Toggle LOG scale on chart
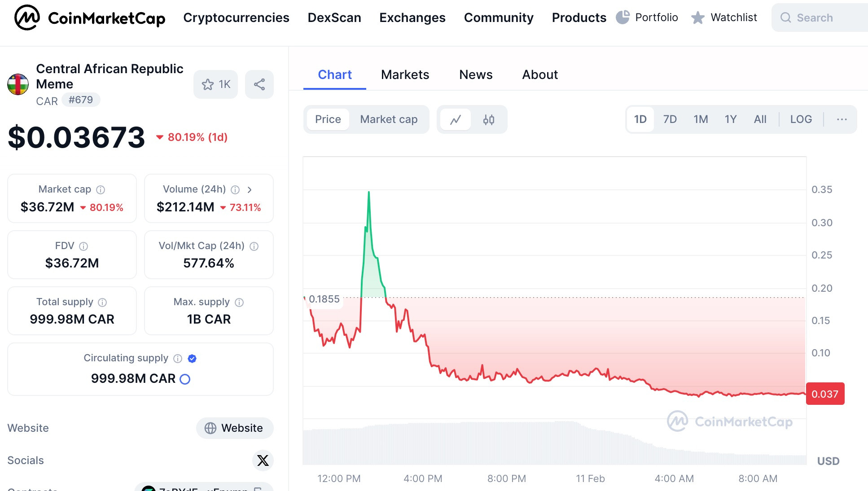 801,119
